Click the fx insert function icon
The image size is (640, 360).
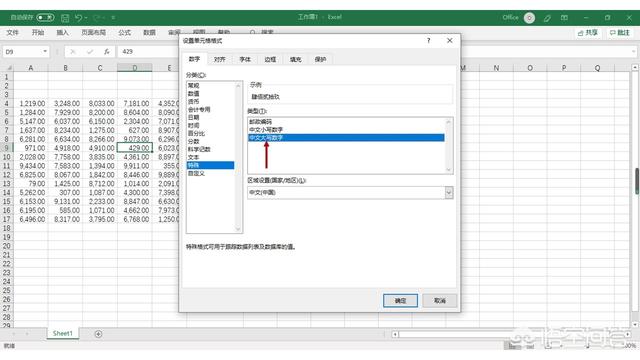[x=107, y=52]
